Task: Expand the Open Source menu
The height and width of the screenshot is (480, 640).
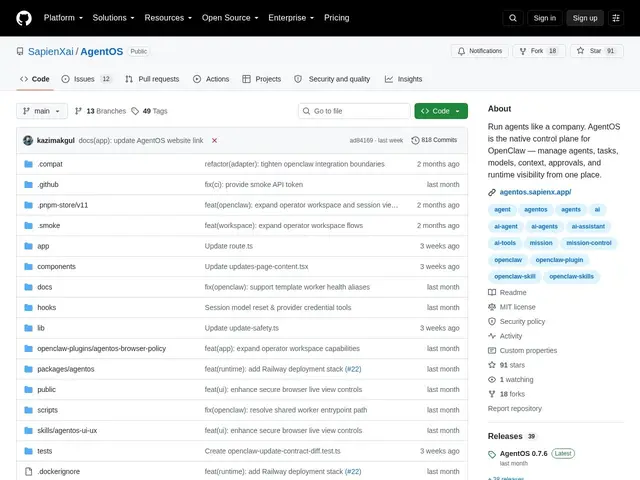Action: (x=230, y=18)
